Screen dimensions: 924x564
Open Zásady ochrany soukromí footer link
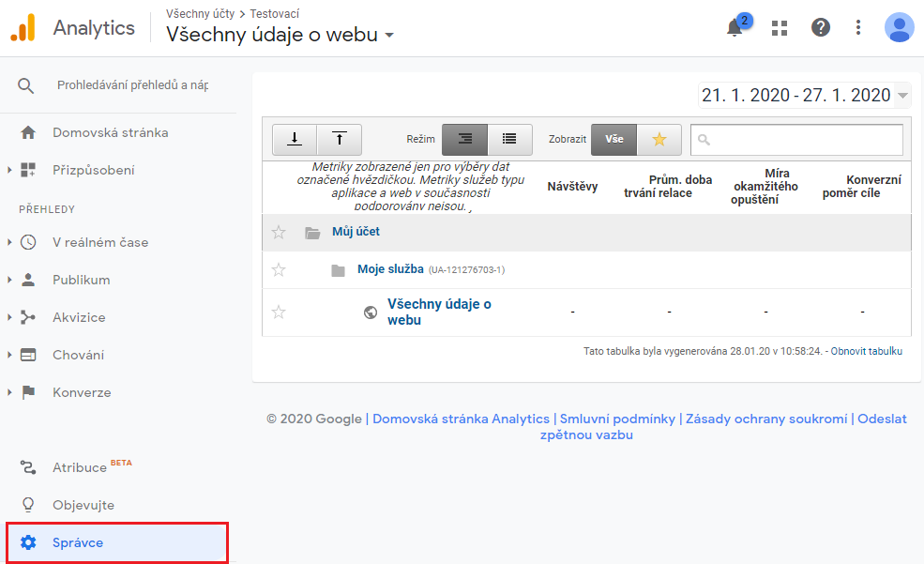(x=766, y=419)
